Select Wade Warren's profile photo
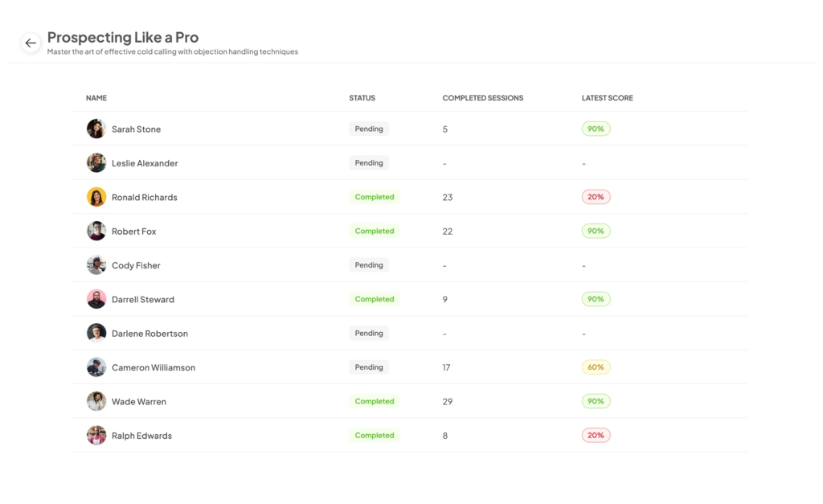This screenshot has height=504, width=823. [x=96, y=401]
